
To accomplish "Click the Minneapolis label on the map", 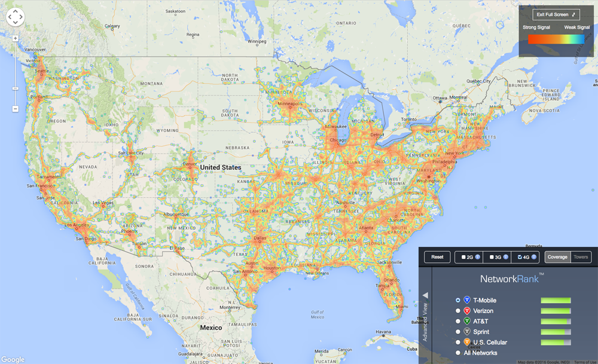I will 290,103.
